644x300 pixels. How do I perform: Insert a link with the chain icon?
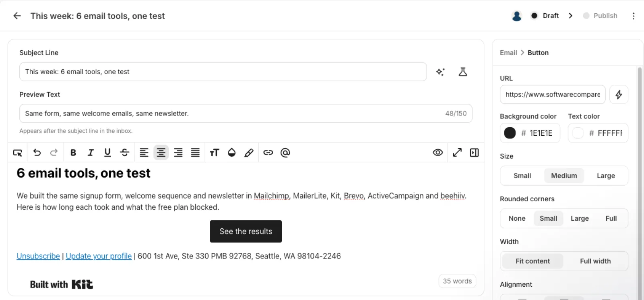pyautogui.click(x=268, y=153)
